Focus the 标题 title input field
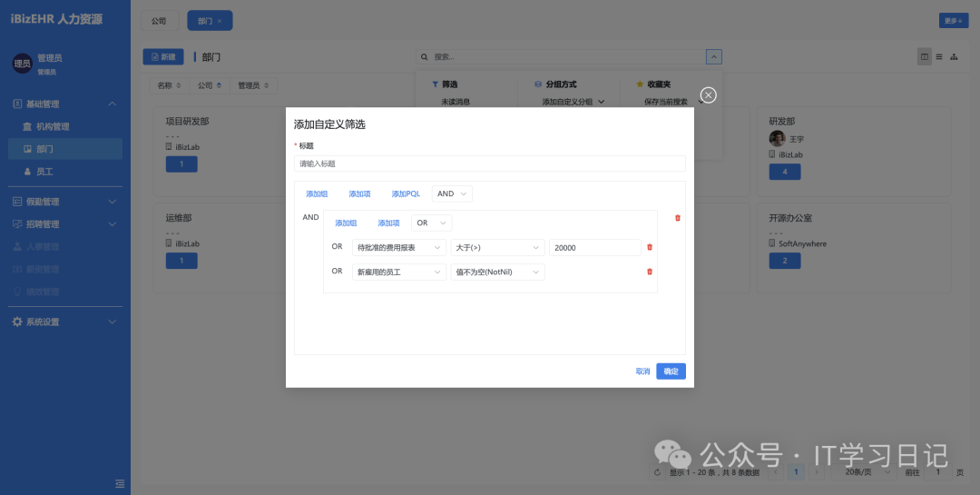 pyautogui.click(x=490, y=163)
